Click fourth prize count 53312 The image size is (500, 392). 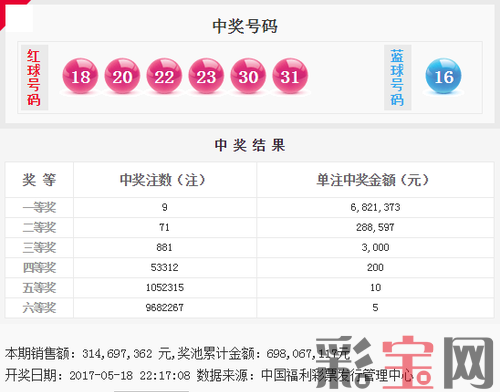pos(164,267)
